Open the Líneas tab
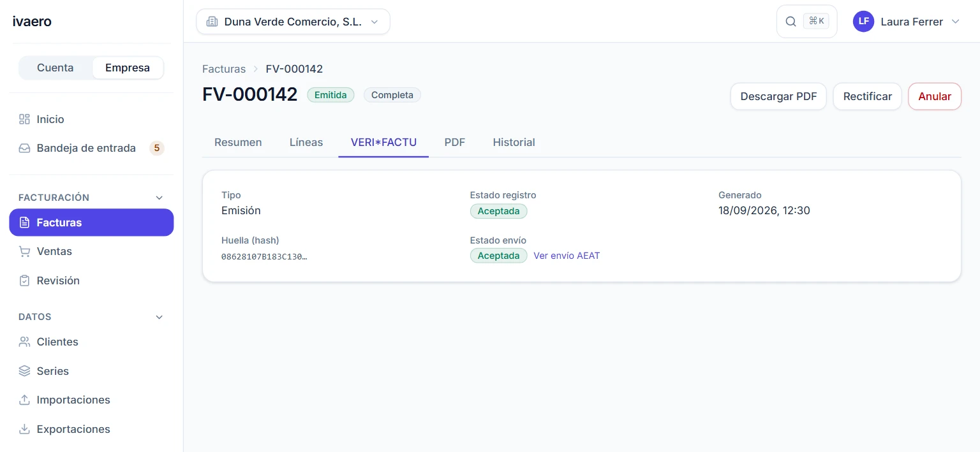Screen dimensions: 980x452 tap(306, 142)
